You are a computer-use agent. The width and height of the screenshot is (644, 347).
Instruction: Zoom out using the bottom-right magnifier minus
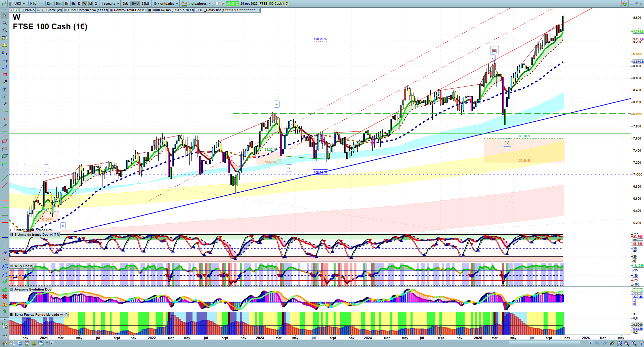(x=627, y=343)
